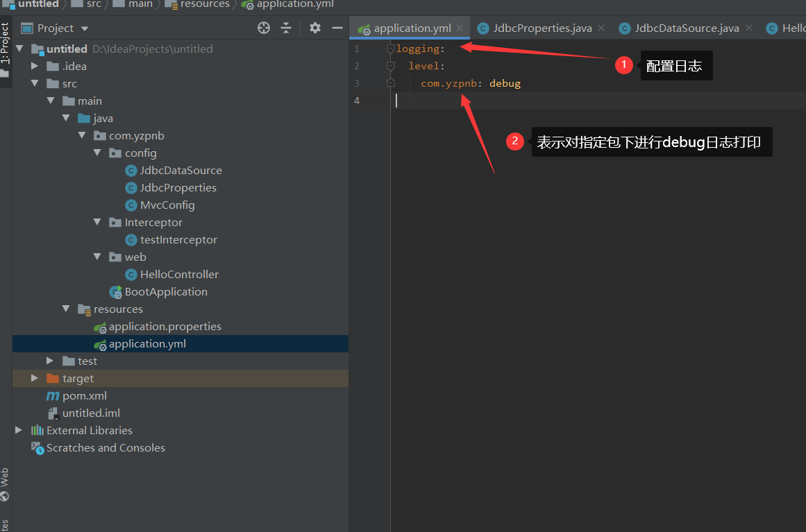
Task: Select application.properties file in tree
Action: pyautogui.click(x=165, y=327)
